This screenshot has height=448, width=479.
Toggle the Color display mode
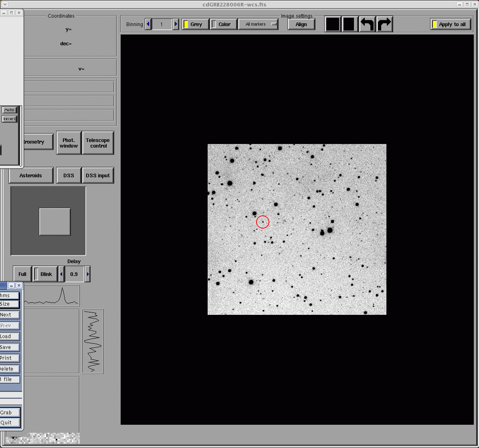(224, 24)
